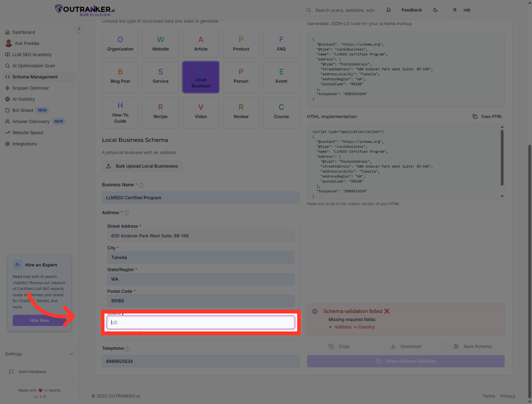Choose the FAQ schema type
The image size is (532, 404).
281,43
